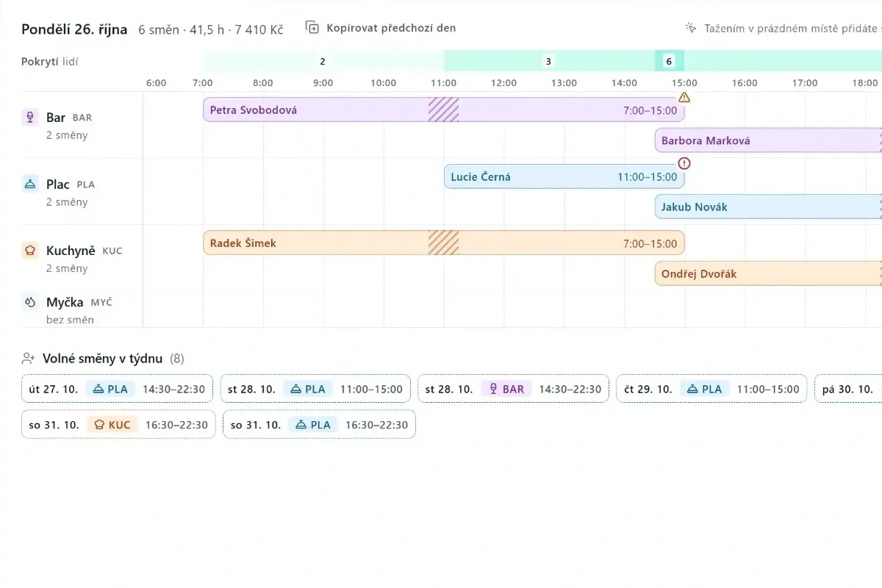
Task: Click the wine glass icon for Bar
Action: (x=30, y=118)
